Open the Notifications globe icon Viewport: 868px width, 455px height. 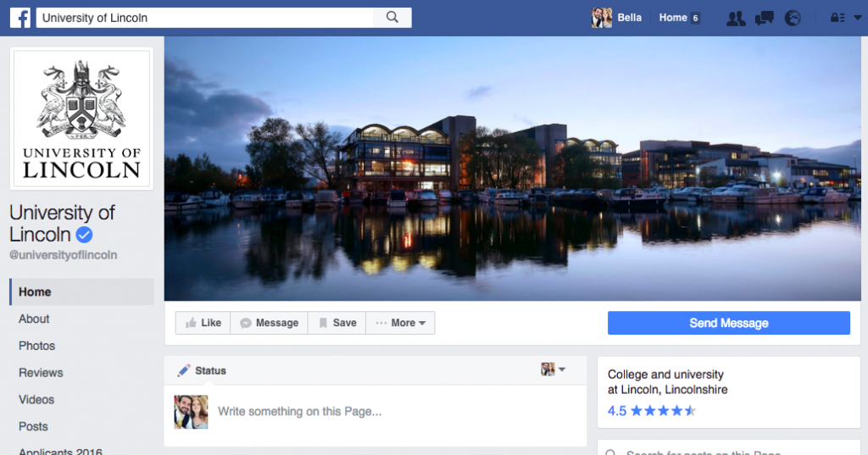pyautogui.click(x=793, y=19)
